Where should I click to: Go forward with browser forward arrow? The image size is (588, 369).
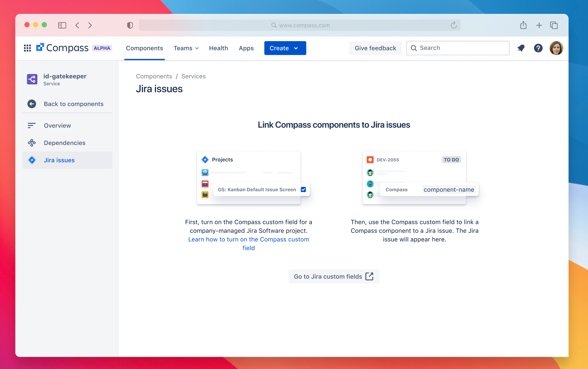90,25
